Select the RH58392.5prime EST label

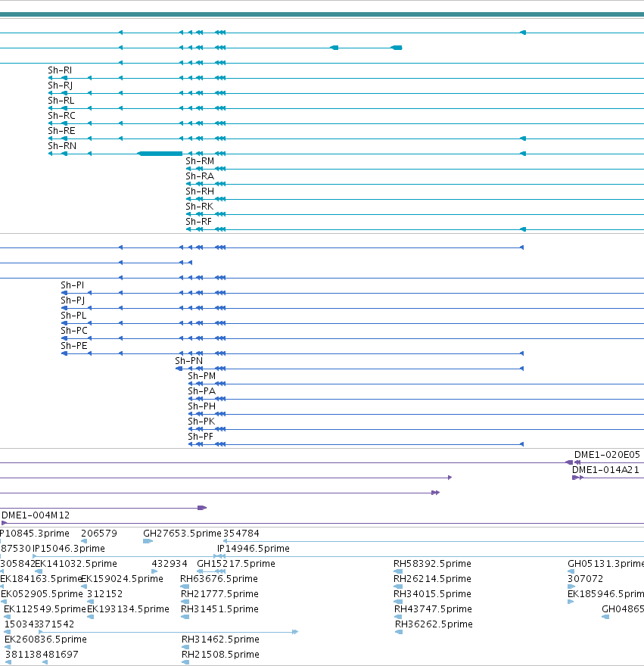click(x=432, y=564)
